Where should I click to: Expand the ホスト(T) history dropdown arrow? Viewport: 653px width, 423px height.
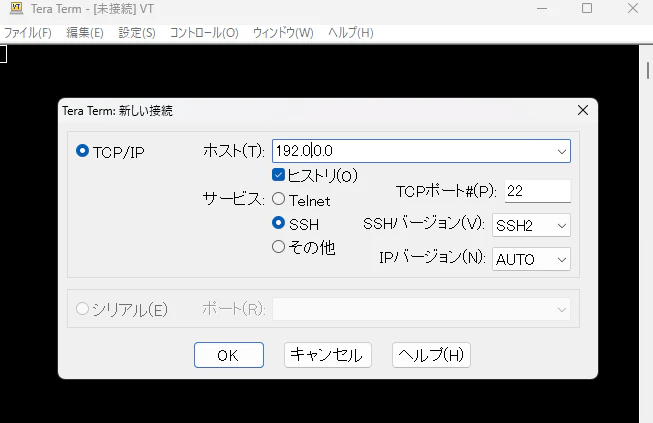coord(562,151)
